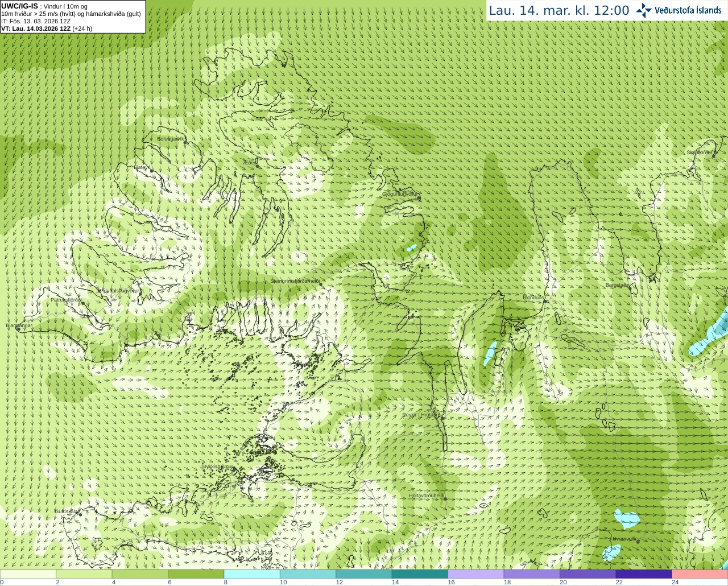Click the Bolungarvík station marker

pyautogui.click(x=185, y=143)
